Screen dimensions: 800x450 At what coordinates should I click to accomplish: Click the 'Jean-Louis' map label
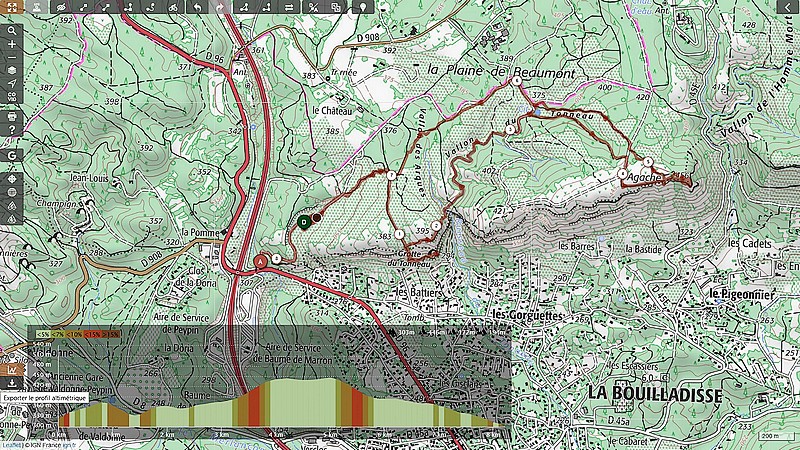(90, 178)
